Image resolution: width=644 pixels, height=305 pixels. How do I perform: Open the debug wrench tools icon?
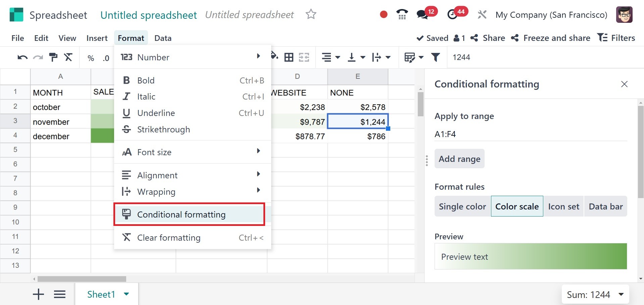[x=482, y=15]
